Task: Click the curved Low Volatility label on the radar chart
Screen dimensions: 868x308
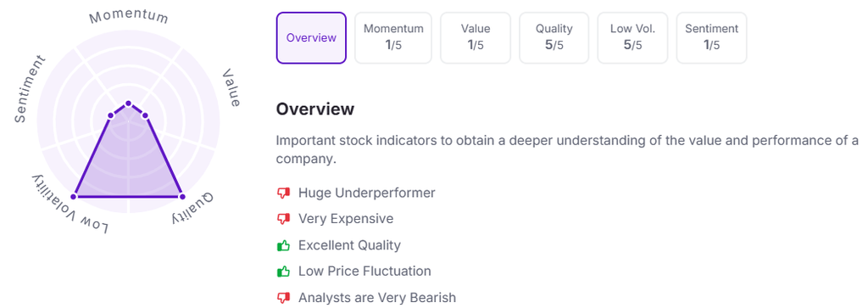Action: coord(68,205)
